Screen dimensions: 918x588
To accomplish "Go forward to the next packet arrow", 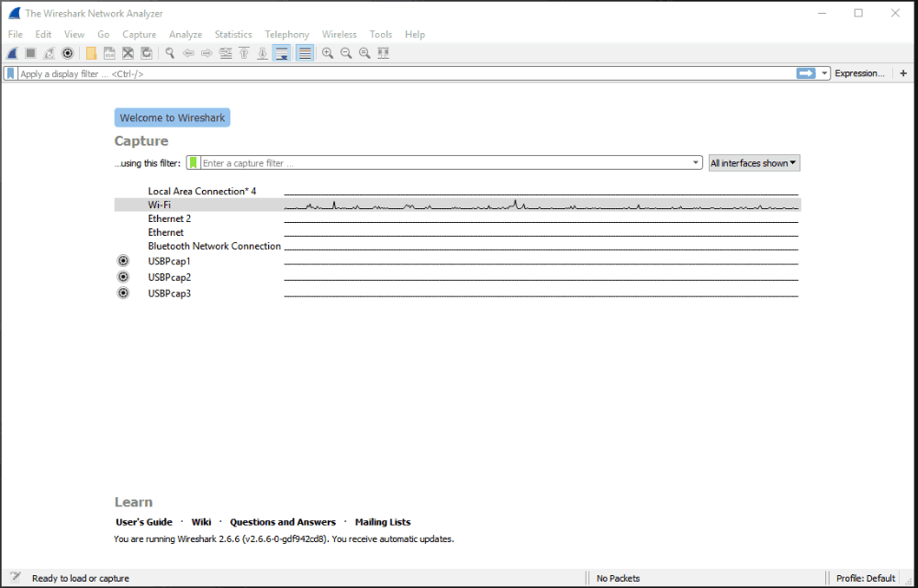I will pyautogui.click(x=207, y=53).
